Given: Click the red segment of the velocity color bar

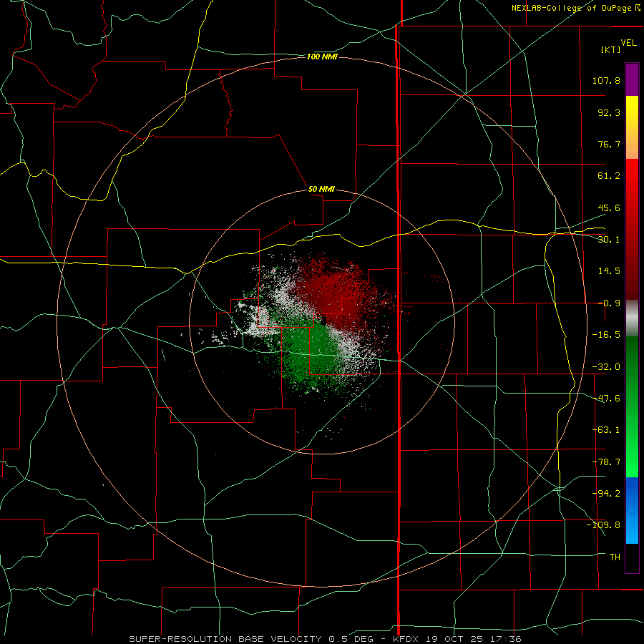Looking at the screenshot, I should tap(632, 229).
